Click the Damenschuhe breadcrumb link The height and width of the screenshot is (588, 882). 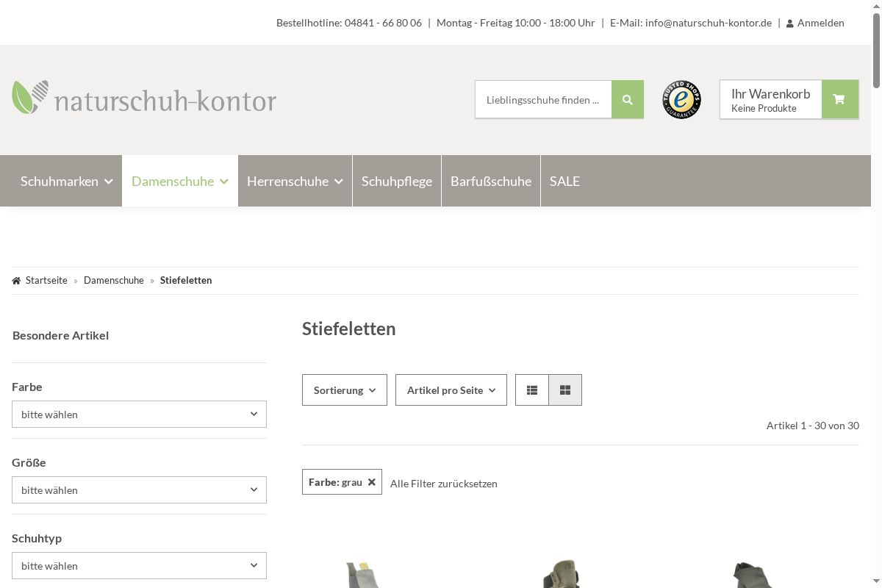point(114,281)
